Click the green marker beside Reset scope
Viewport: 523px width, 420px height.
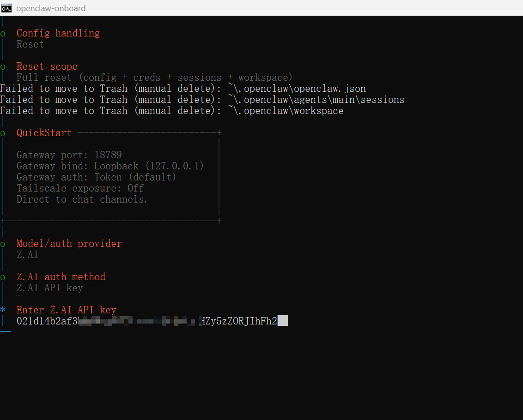(3, 67)
